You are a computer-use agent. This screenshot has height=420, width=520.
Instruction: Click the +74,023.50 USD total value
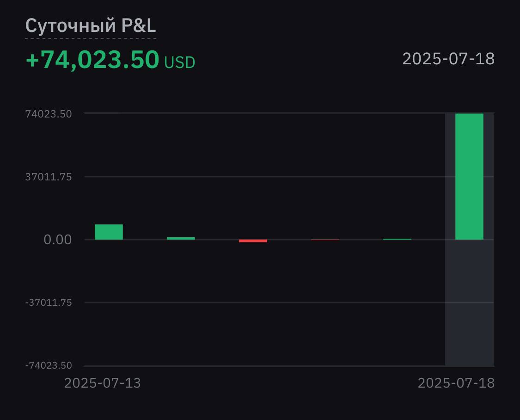click(x=110, y=60)
